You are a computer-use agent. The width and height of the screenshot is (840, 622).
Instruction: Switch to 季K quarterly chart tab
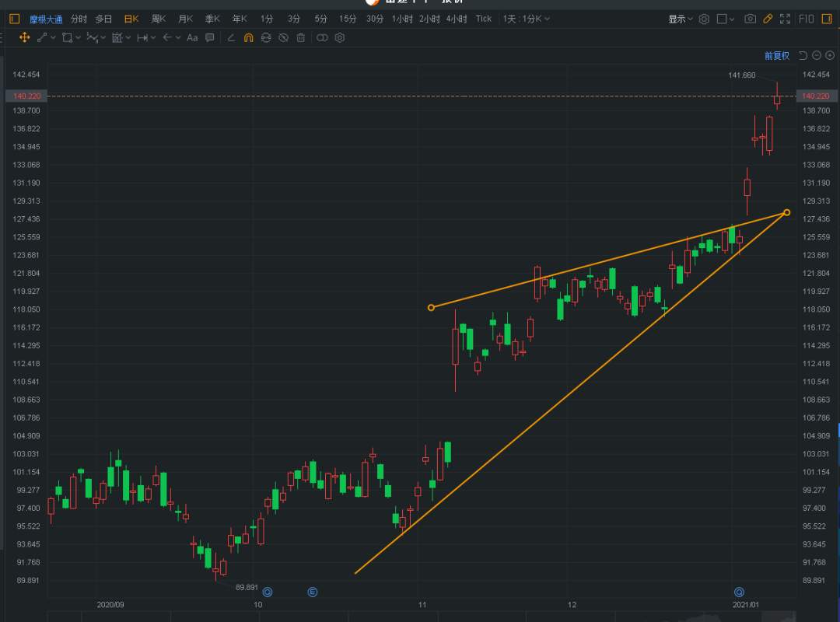point(212,19)
